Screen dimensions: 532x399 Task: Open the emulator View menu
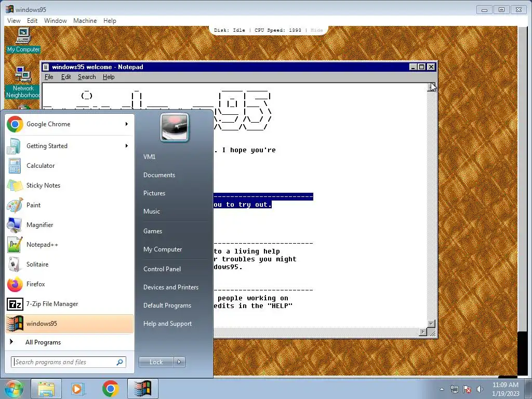[14, 21]
